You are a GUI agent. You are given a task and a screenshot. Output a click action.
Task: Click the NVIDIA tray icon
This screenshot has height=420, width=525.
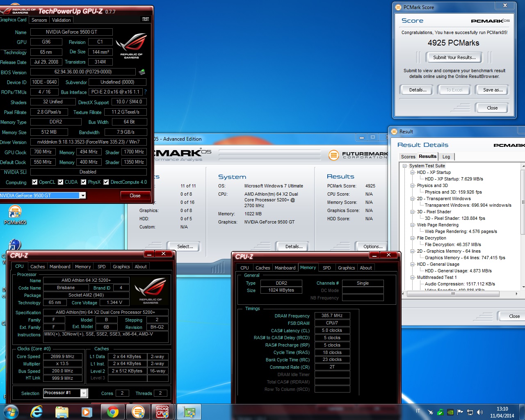coord(450,412)
